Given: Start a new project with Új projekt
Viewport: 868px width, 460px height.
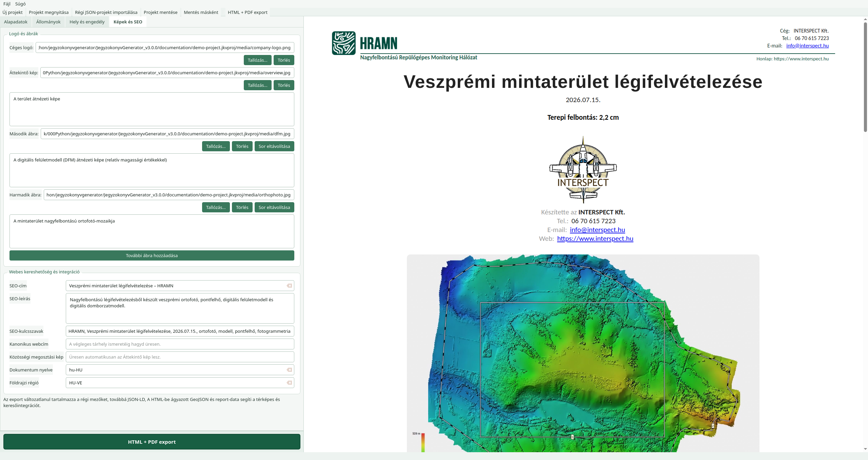Looking at the screenshot, I should pos(13,12).
